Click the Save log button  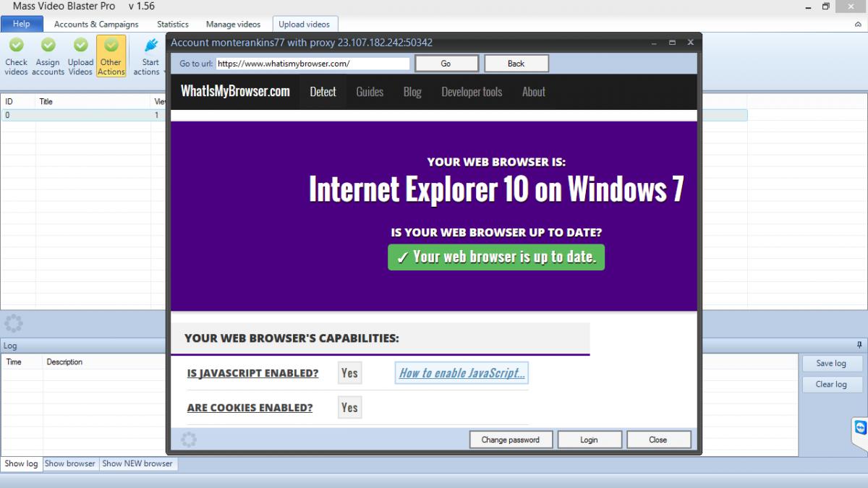point(831,364)
